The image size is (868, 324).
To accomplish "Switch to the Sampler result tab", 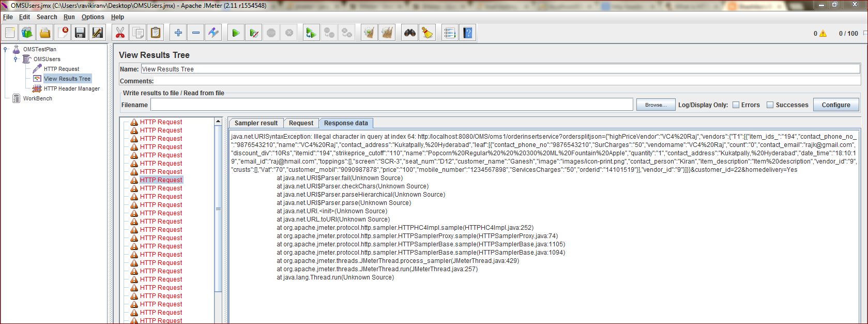I will tap(256, 123).
